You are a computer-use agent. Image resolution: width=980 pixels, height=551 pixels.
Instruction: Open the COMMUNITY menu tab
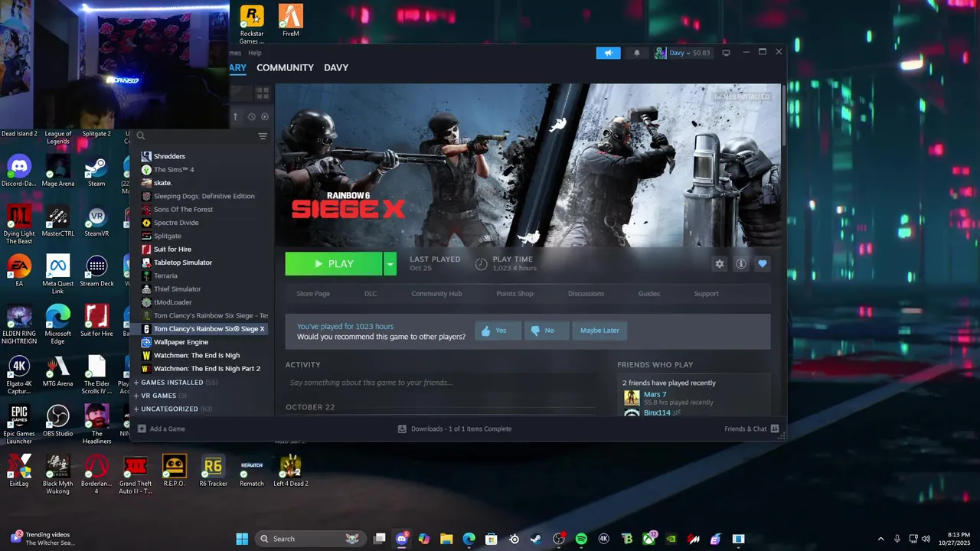pos(285,67)
